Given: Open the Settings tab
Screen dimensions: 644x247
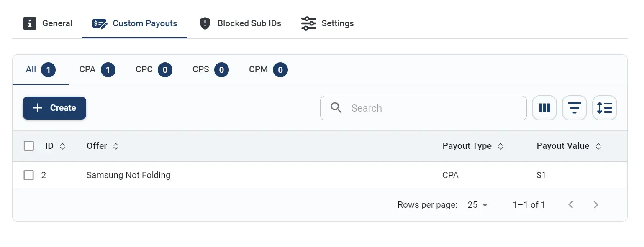Looking at the screenshot, I should pos(328,23).
